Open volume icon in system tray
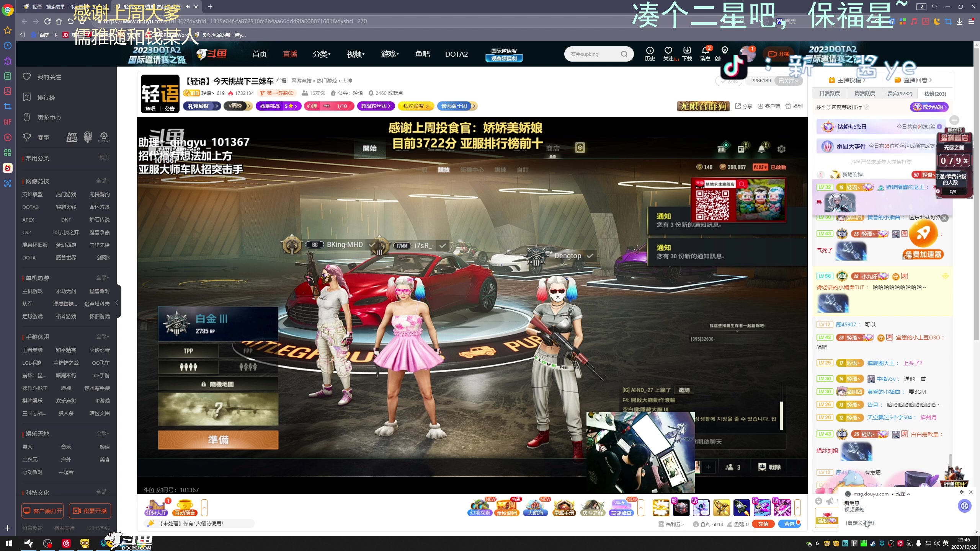 pyautogui.click(x=937, y=543)
